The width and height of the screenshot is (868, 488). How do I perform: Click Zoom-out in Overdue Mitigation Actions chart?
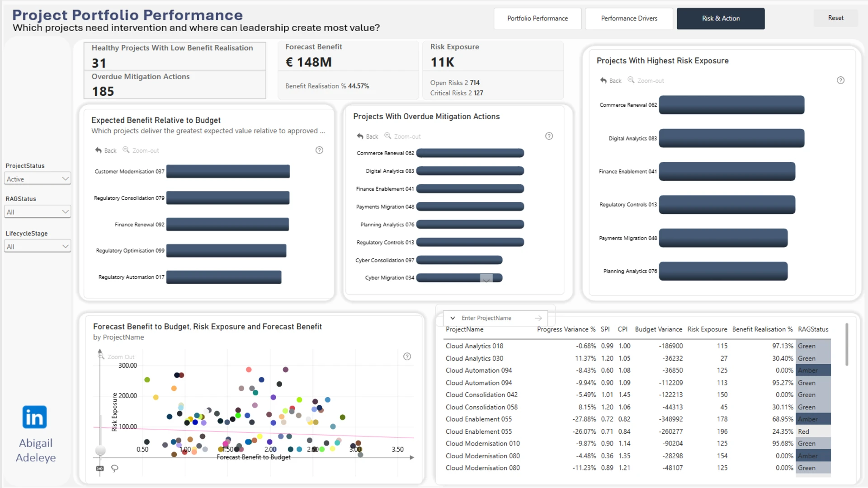402,136
